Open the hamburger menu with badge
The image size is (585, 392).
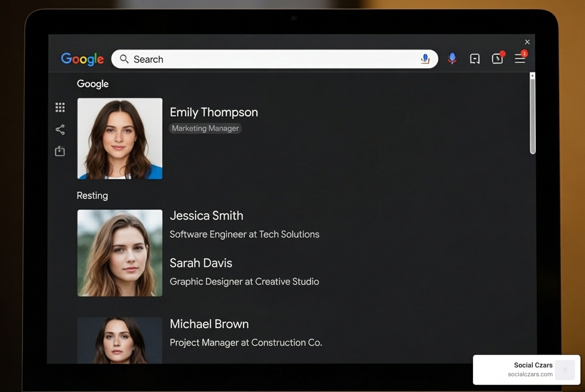(521, 58)
